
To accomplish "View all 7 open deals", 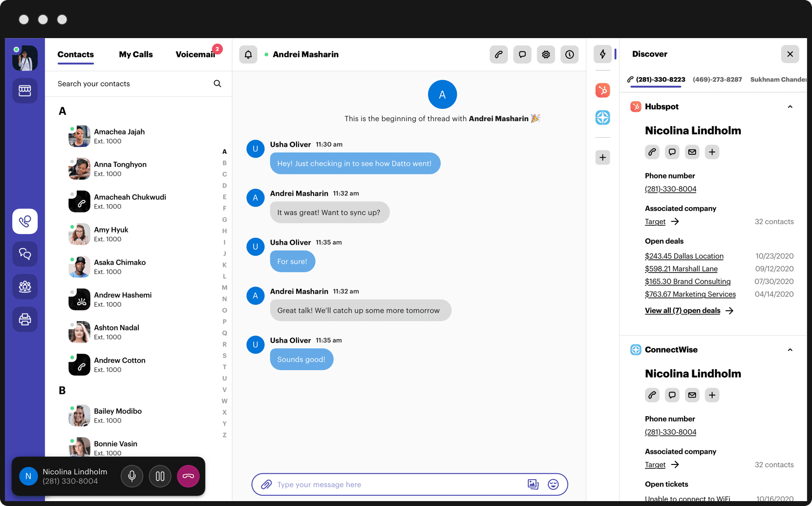I will pos(683,310).
